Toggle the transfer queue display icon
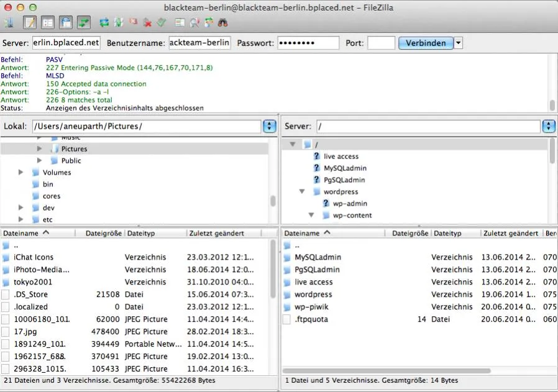Viewport: 558px width, 392px height. 84,23
